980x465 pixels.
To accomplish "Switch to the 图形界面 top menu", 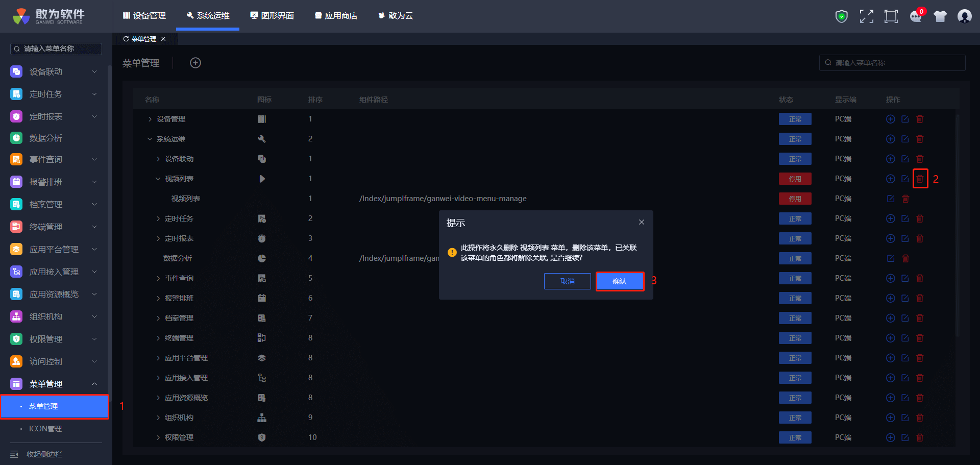I will (272, 16).
